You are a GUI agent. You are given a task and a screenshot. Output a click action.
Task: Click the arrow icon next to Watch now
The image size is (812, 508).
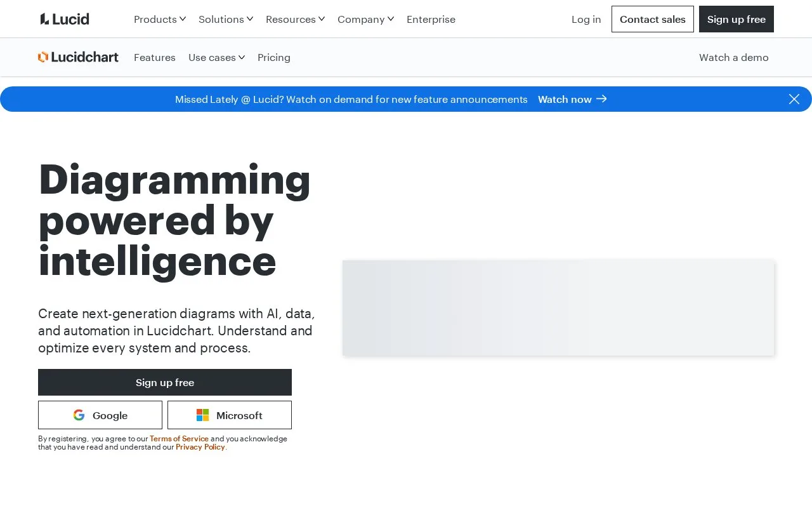tap(602, 99)
